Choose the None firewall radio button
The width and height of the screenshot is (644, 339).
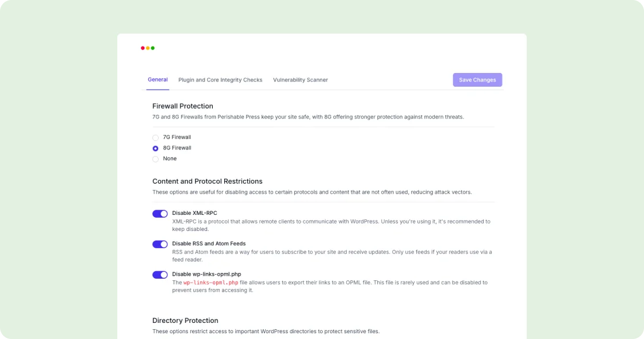tap(155, 159)
